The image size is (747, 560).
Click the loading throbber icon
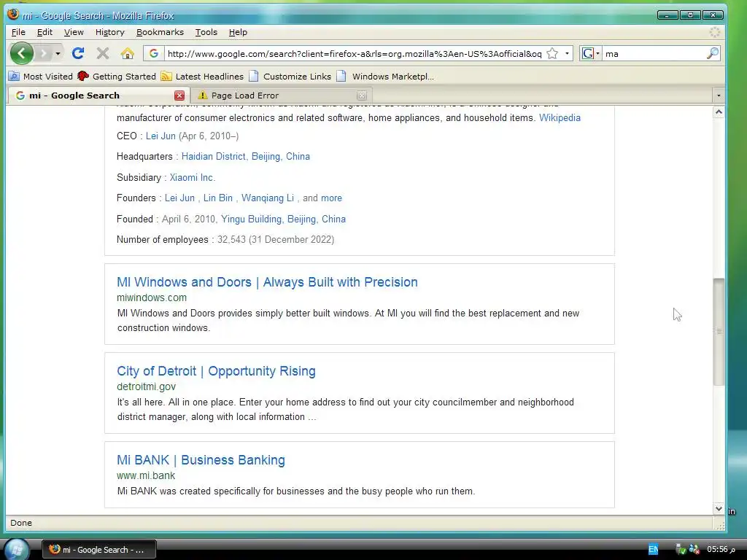click(715, 32)
